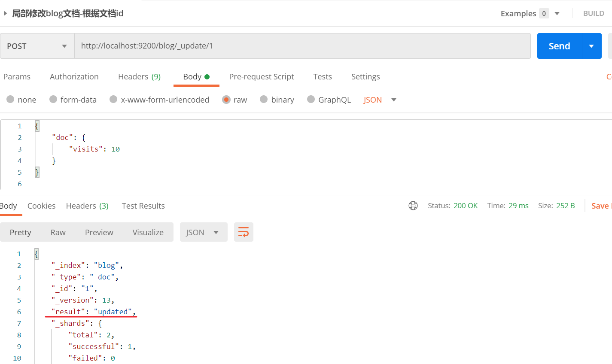The width and height of the screenshot is (612, 364).
Task: Select the raw radio button
Action: (226, 99)
